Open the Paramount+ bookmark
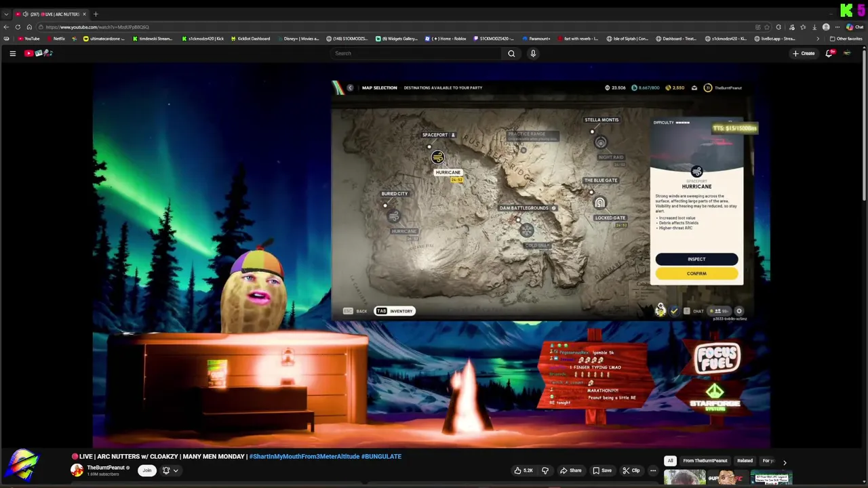Image resolution: width=868 pixels, height=488 pixels. tap(536, 39)
